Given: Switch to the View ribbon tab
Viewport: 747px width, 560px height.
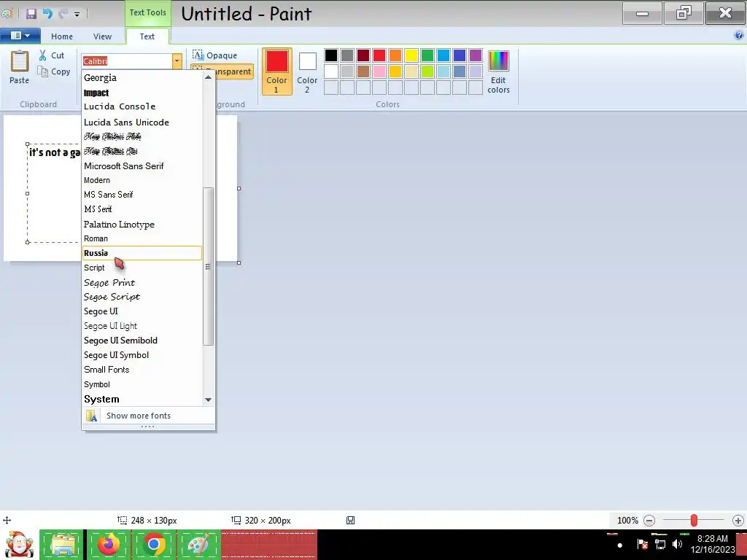Looking at the screenshot, I should pyautogui.click(x=102, y=36).
